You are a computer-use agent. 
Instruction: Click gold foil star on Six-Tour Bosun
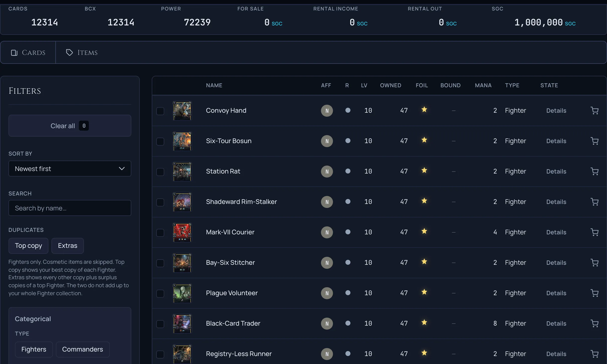[424, 140]
